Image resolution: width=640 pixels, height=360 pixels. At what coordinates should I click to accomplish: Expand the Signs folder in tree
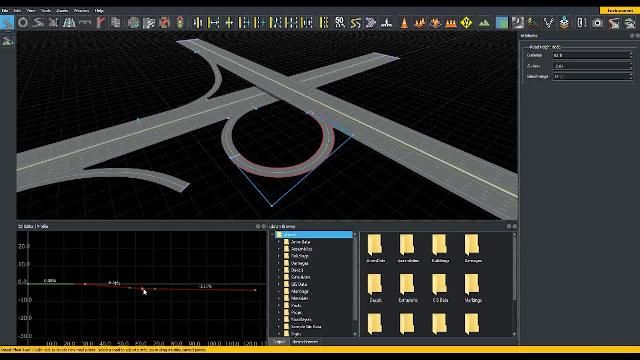point(279,333)
